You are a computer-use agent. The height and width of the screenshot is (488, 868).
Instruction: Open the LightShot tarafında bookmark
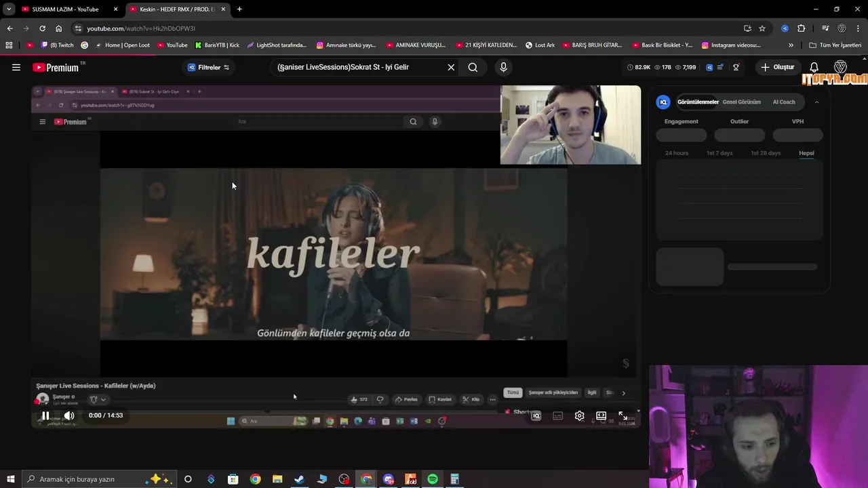coord(277,45)
